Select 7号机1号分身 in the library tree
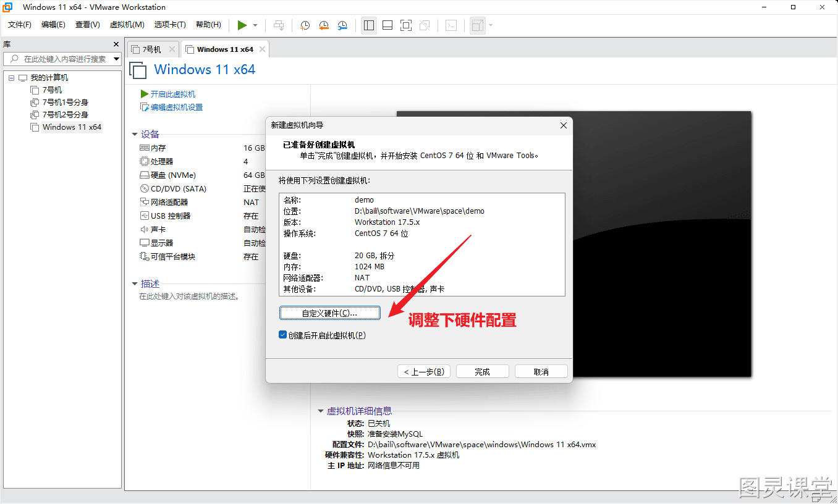The height and width of the screenshot is (504, 838). coord(66,103)
